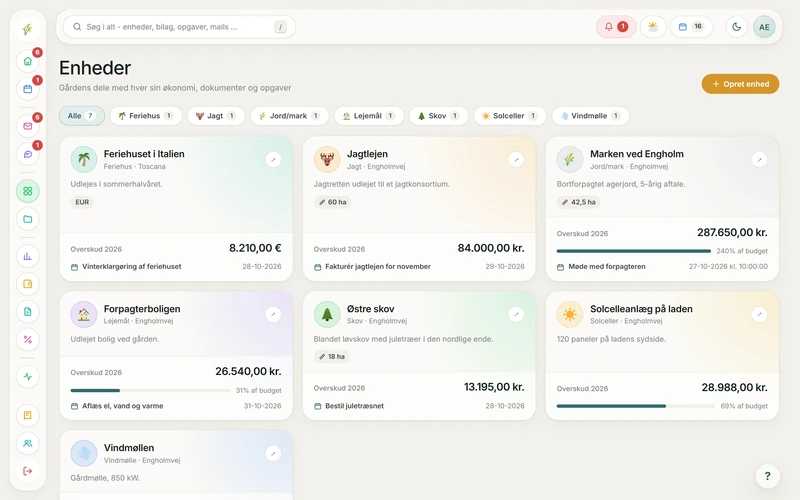Filter units by Jagt
Screen dimensions: 800x500
click(x=216, y=116)
